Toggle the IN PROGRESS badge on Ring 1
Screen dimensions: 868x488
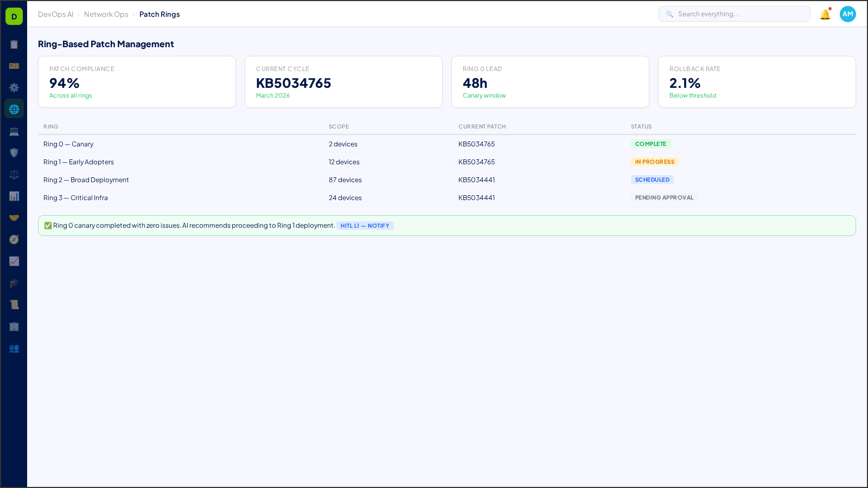[655, 162]
